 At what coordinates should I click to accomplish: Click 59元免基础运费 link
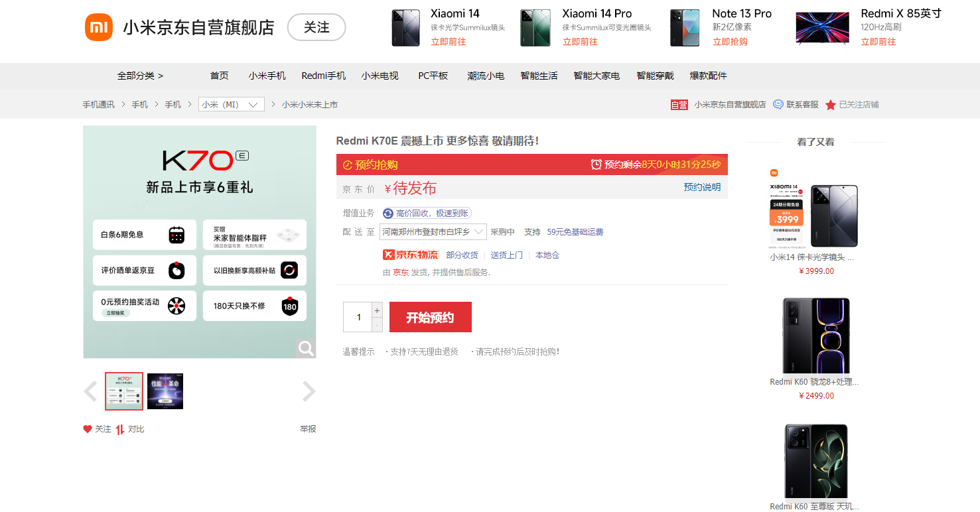point(575,232)
